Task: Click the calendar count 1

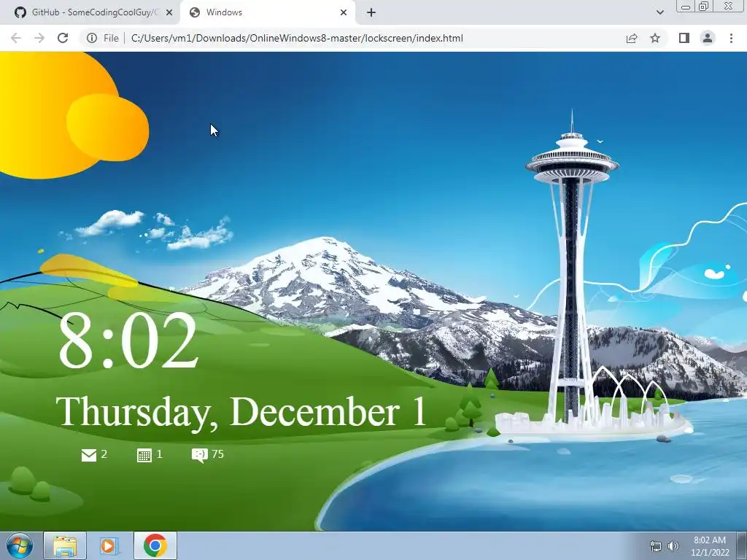Action: pos(160,454)
